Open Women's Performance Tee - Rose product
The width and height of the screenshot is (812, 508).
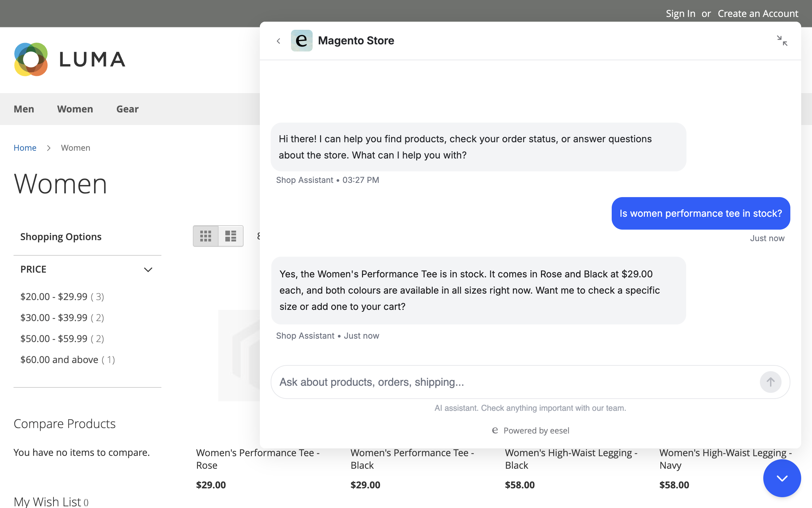click(x=258, y=459)
